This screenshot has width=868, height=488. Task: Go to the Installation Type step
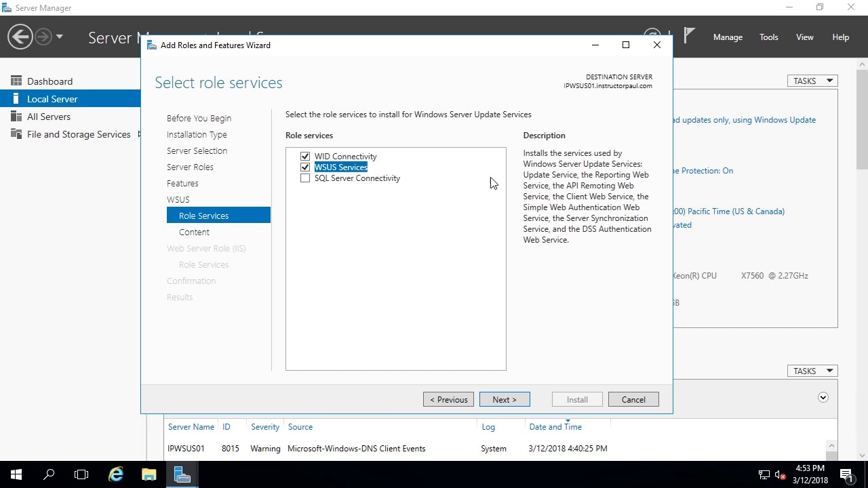point(197,134)
